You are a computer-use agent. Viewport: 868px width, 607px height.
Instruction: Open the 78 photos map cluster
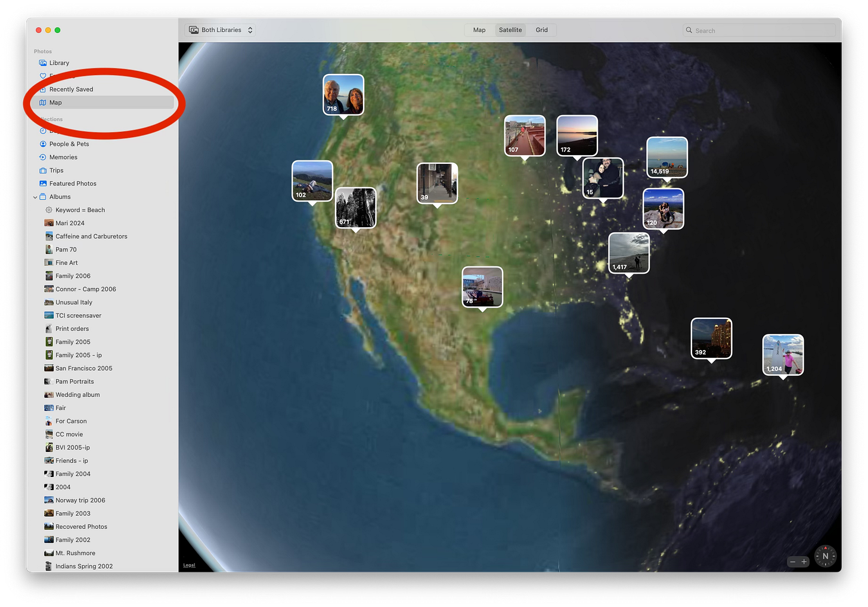tap(482, 287)
